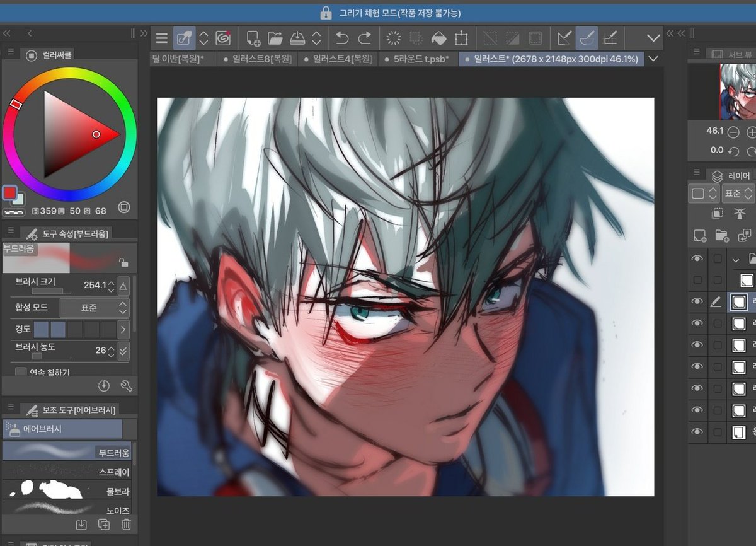Reset tool properties to default
This screenshot has height=546, width=756.
(x=105, y=386)
